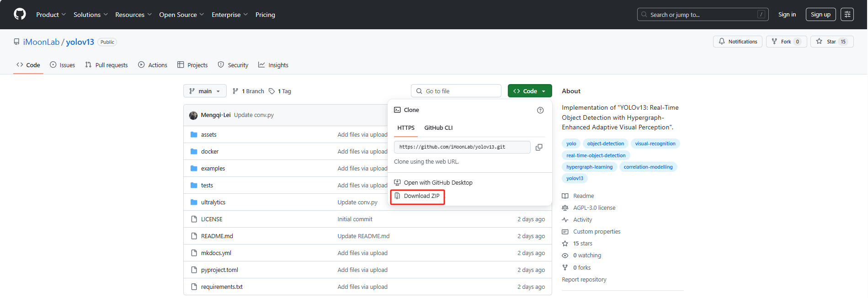Click the examples folder icon
868x298 pixels.
click(194, 168)
